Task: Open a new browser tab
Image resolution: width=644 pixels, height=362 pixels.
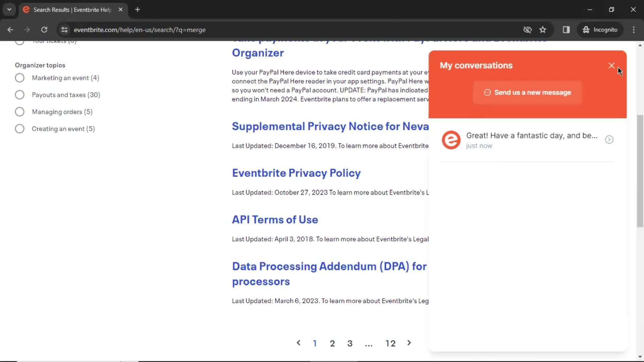Action: coord(137,10)
